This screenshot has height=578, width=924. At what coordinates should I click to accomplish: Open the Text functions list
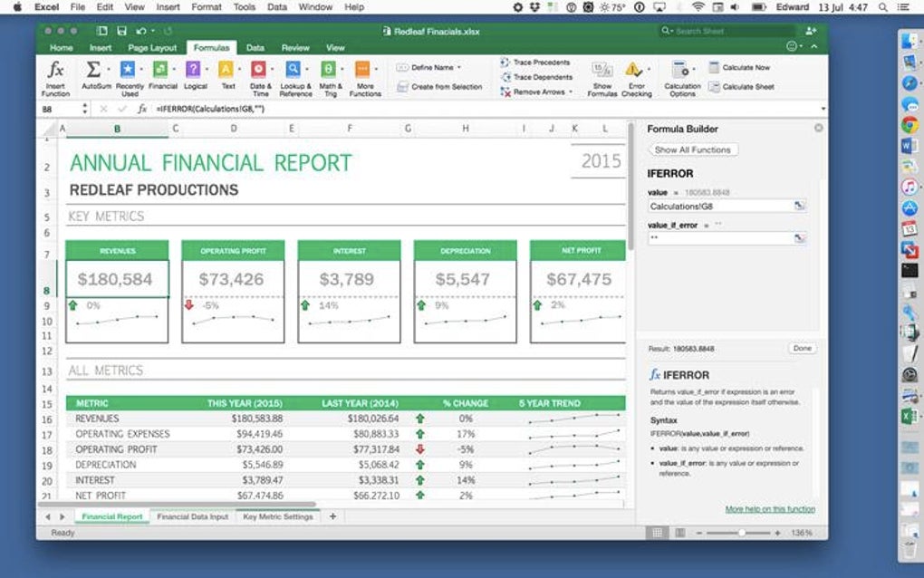coord(226,70)
